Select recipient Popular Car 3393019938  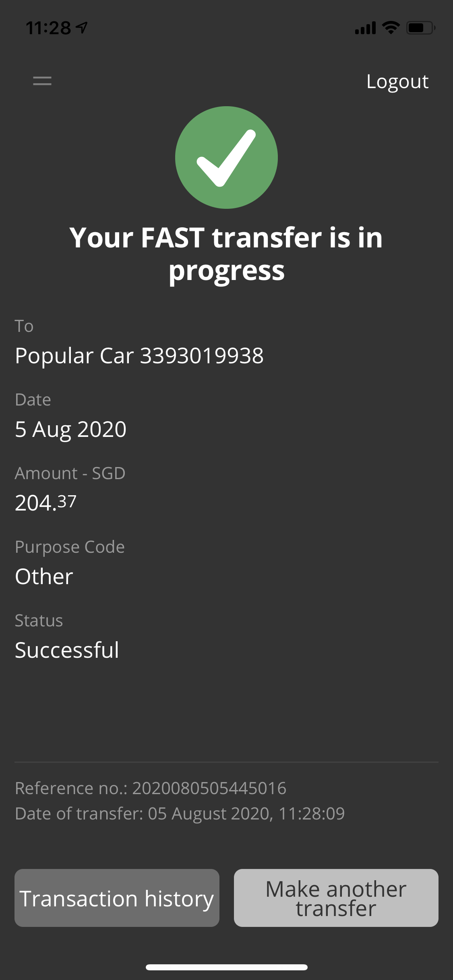(139, 356)
